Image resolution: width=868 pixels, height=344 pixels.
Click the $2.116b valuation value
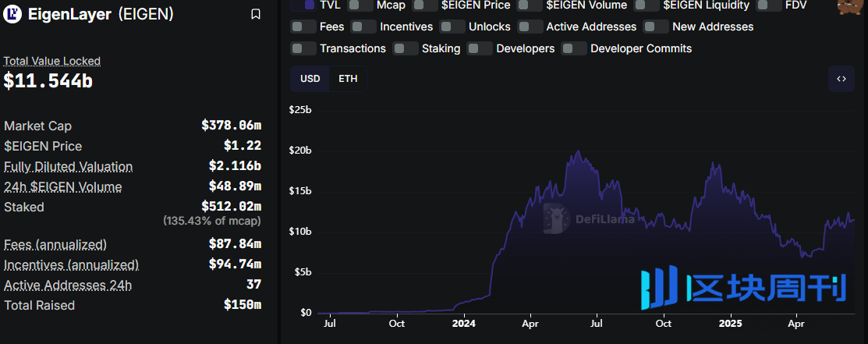236,167
